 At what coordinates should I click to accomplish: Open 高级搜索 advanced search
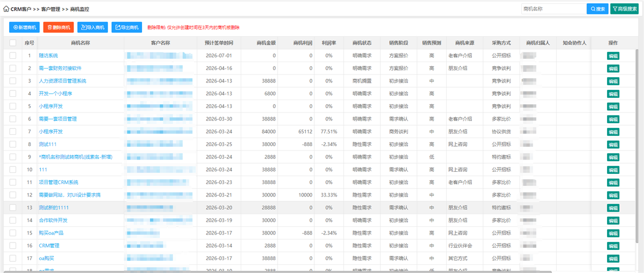pos(624,9)
